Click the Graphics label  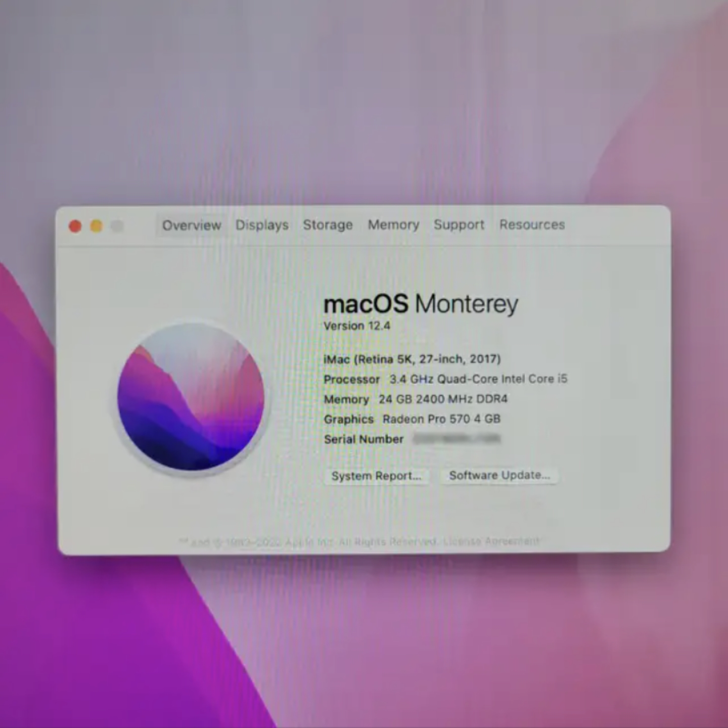point(349,419)
